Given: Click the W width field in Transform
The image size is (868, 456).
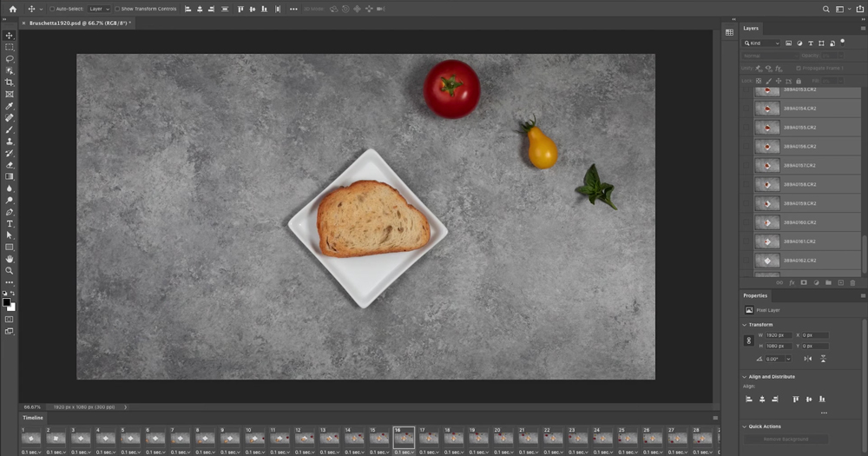Looking at the screenshot, I should pyautogui.click(x=779, y=335).
